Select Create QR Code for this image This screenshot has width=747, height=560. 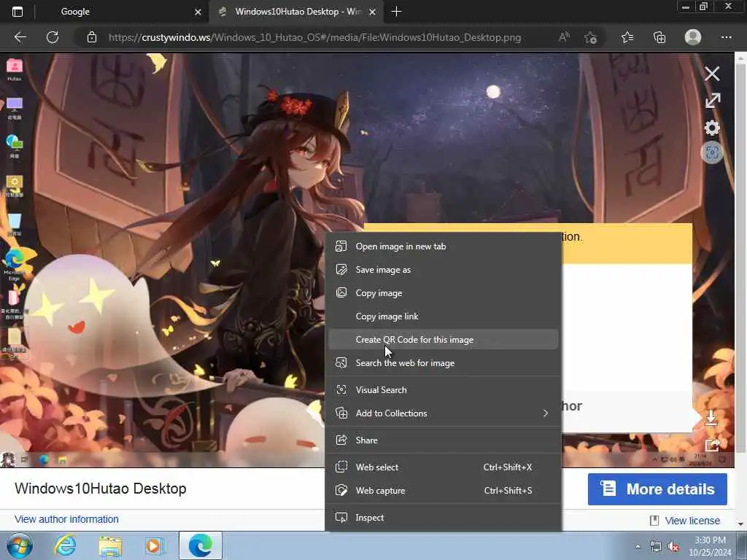coord(443,340)
